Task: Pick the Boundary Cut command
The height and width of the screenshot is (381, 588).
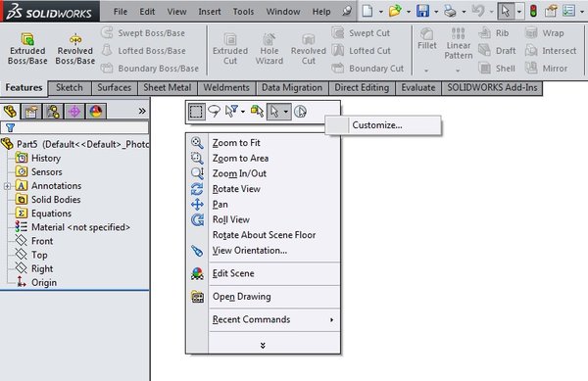Action: (367, 69)
